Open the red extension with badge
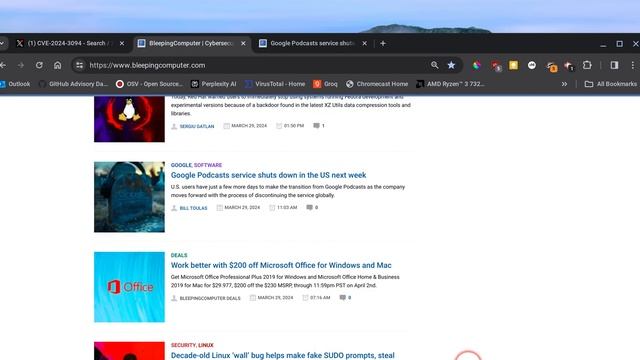640x360 pixels. 496,66
